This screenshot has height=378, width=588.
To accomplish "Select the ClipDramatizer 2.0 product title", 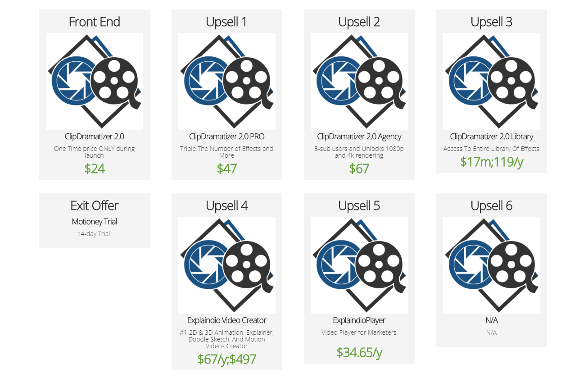I will point(95,137).
